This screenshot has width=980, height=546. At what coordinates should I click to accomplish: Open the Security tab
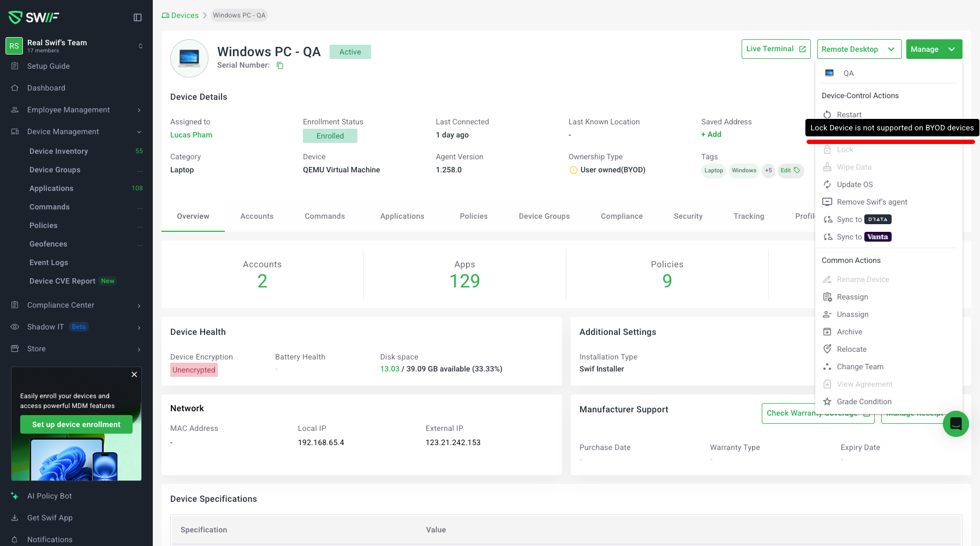(x=688, y=216)
